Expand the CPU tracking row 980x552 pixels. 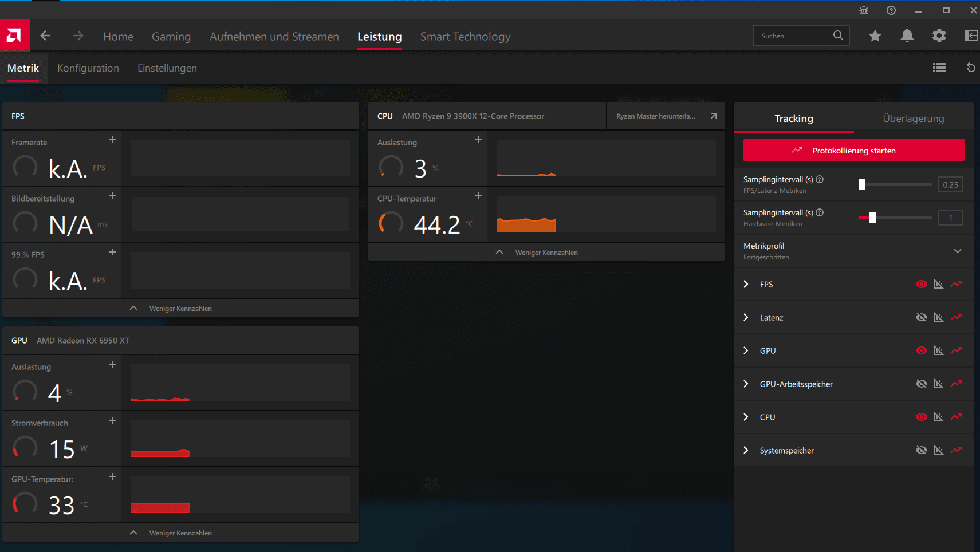pyautogui.click(x=746, y=417)
